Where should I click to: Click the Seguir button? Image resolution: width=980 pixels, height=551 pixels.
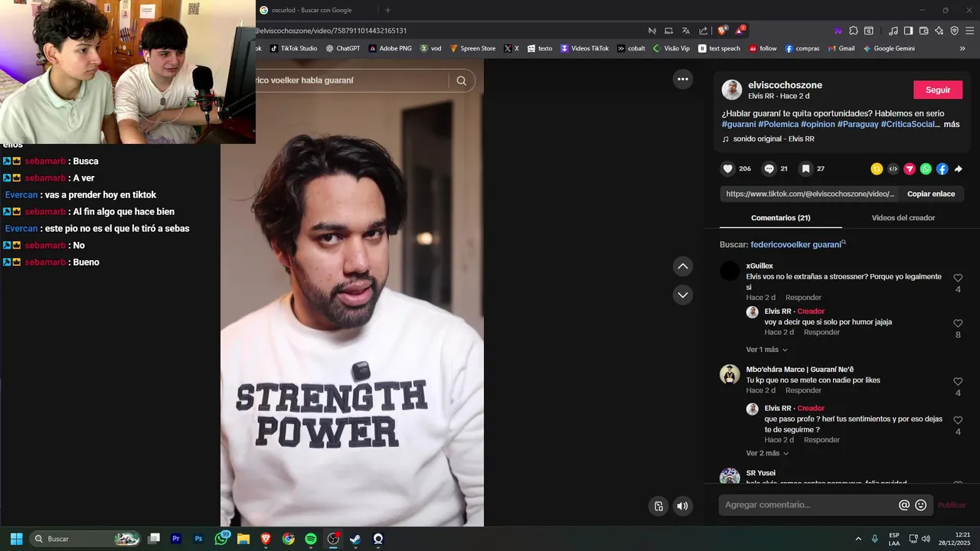[x=938, y=90]
